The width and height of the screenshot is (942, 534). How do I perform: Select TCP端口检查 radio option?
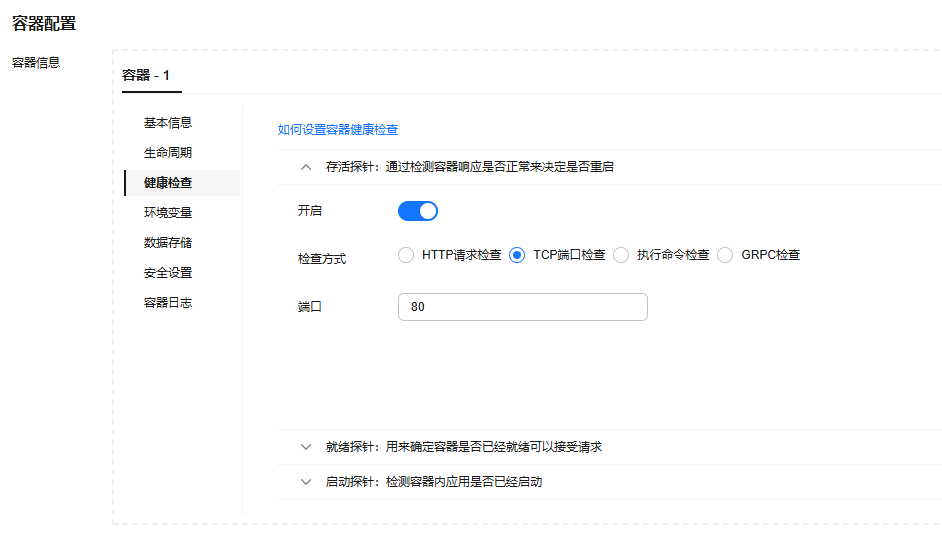tap(517, 255)
